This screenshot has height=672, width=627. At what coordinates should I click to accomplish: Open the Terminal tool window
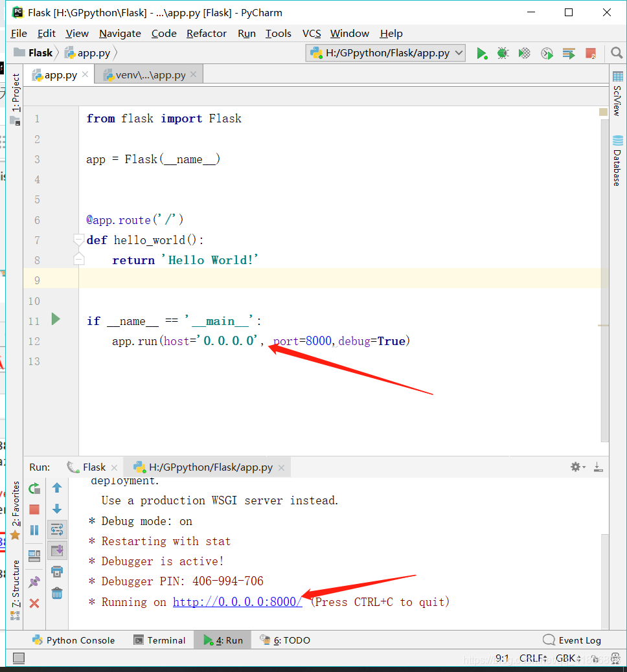[159, 640]
